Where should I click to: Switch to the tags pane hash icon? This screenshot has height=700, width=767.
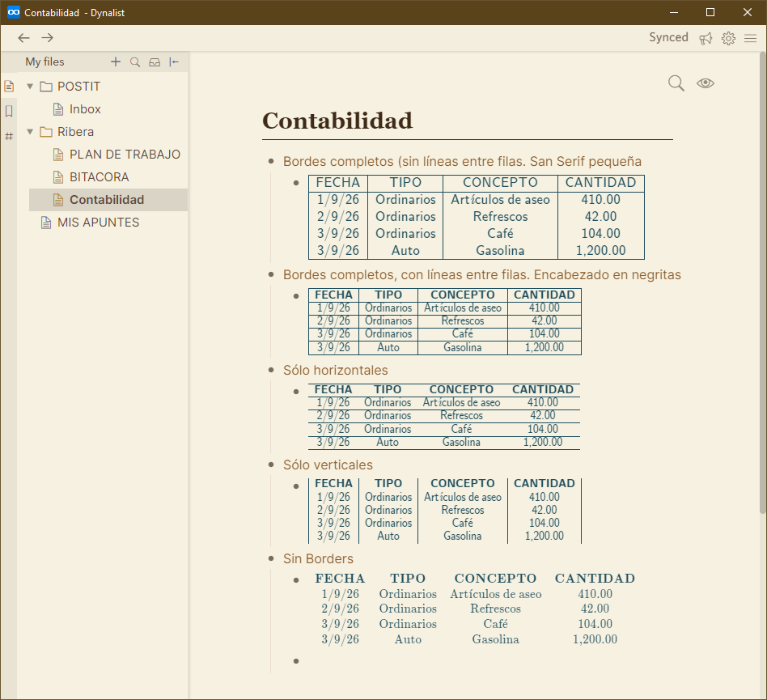(9, 136)
